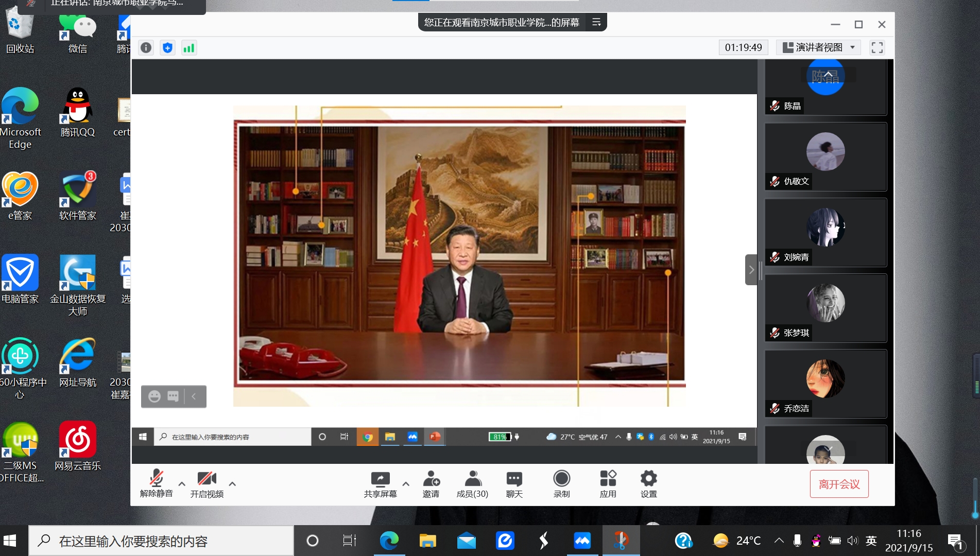Viewport: 980px width, 556px height.
Task: Click the meeting info icon
Action: click(x=146, y=48)
